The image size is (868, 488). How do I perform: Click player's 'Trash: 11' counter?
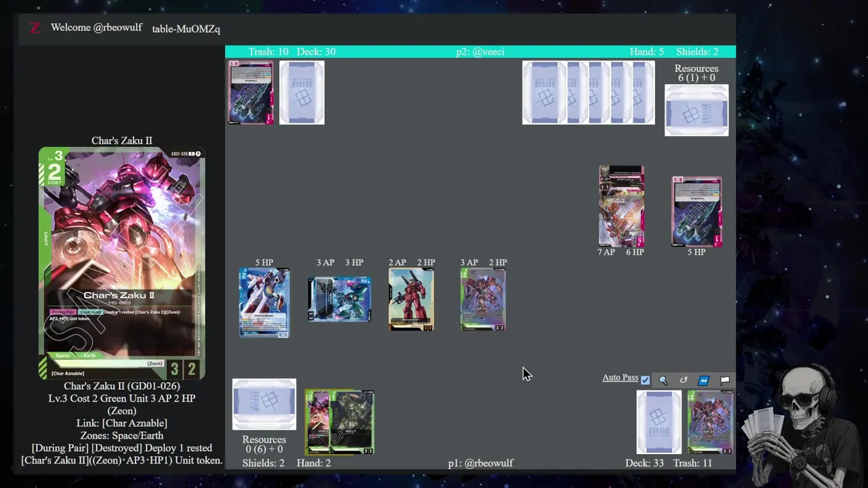pyautogui.click(x=692, y=463)
